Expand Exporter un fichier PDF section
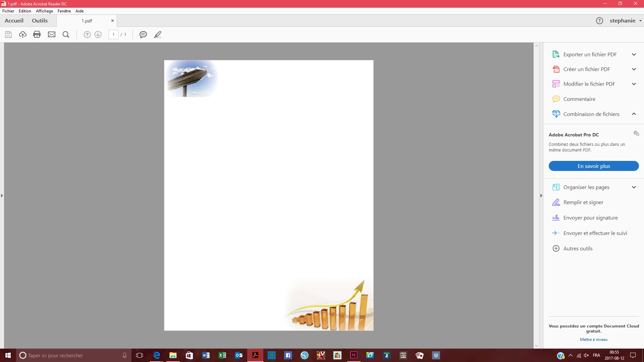The image size is (644, 362). pos(634,55)
